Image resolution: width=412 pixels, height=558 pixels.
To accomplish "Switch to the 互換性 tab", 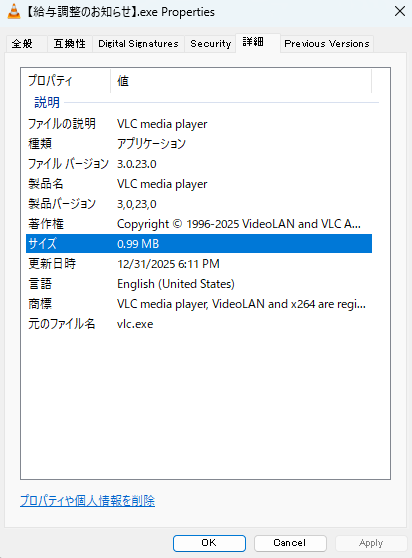I will [70, 44].
